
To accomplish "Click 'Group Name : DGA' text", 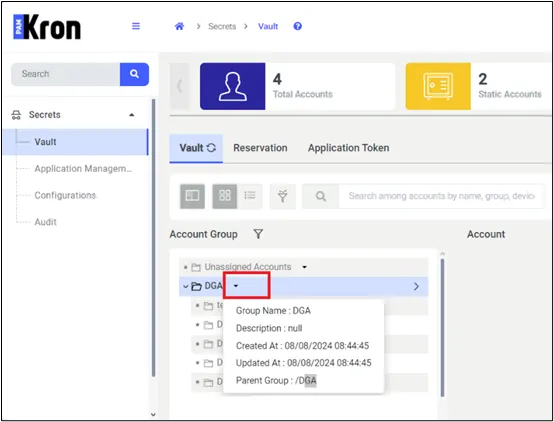I will point(273,311).
